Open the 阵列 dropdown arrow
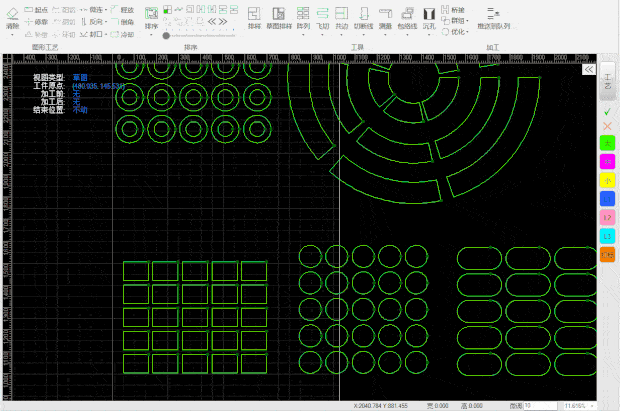 (303, 35)
